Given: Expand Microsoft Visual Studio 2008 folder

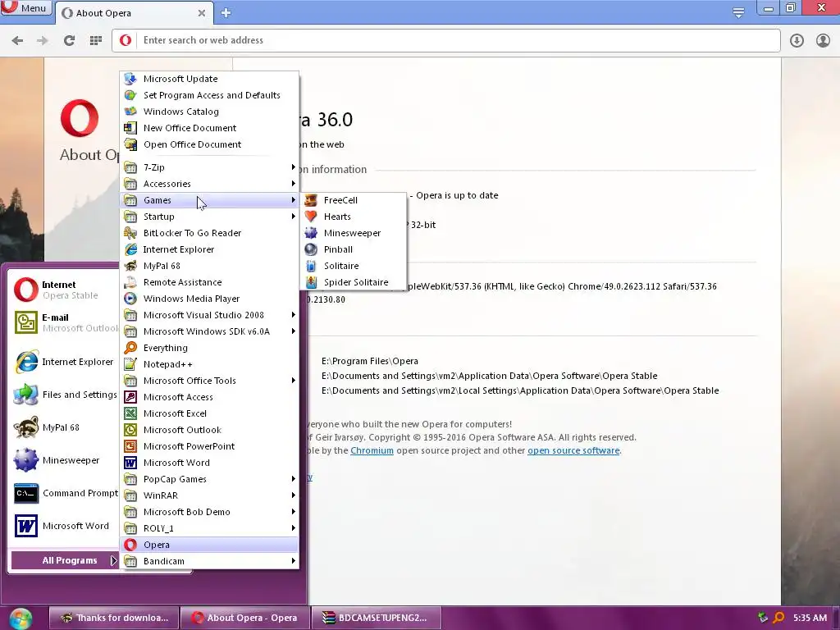Looking at the screenshot, I should pyautogui.click(x=209, y=315).
